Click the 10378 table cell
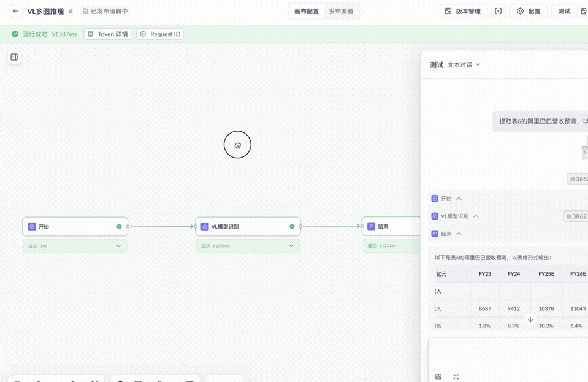Image resolution: width=588 pixels, height=382 pixels. (546, 308)
